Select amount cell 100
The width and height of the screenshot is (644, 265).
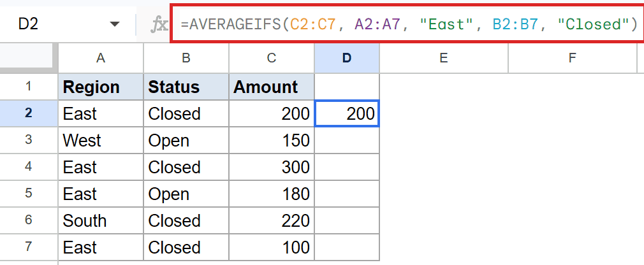pos(272,247)
